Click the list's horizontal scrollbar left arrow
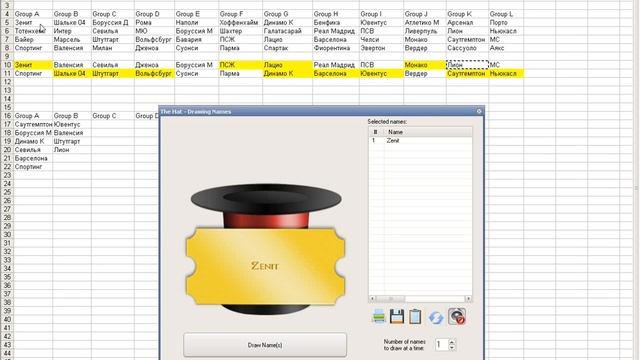The height and width of the screenshot is (360, 640). (x=372, y=299)
